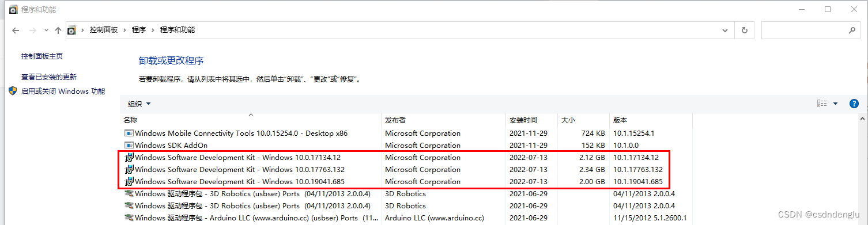Viewport: 868px width, 225px height.
Task: Open recent locations dropdown next to forward arrow
Action: [46, 30]
